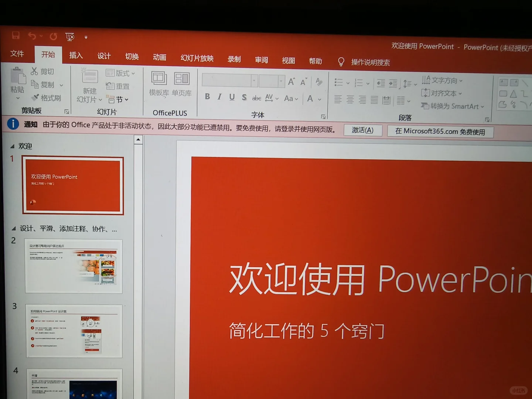The height and width of the screenshot is (399, 532).
Task: Increase the font size
Action: 291,81
